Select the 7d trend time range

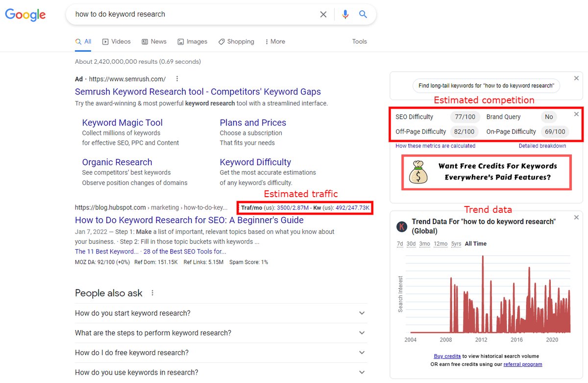coord(400,244)
